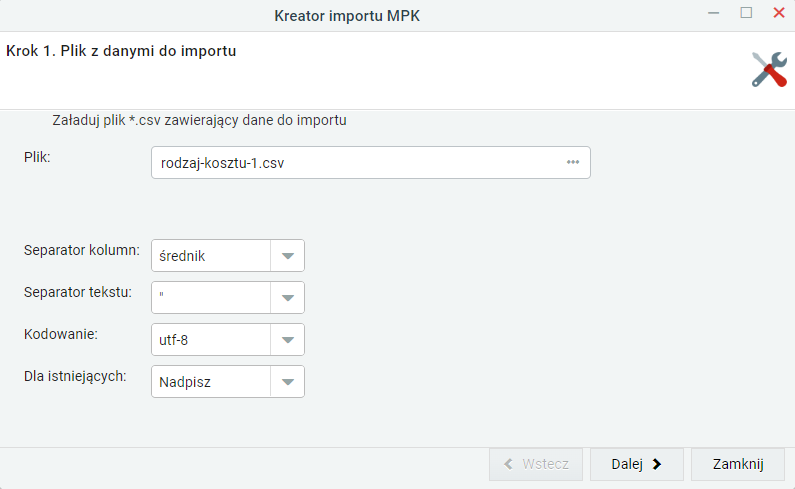This screenshot has width=795, height=489.
Task: Open the Dla istniejących dropdown arrow
Action: (287, 382)
